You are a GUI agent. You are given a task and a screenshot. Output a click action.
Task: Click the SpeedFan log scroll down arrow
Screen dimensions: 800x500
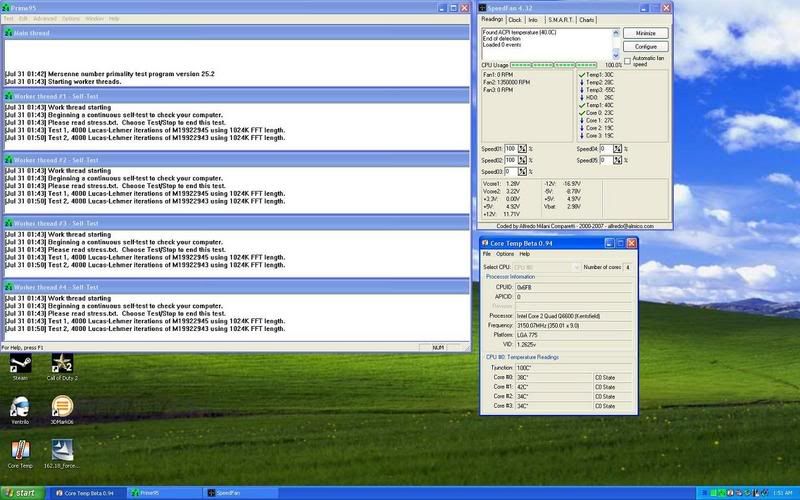click(616, 55)
